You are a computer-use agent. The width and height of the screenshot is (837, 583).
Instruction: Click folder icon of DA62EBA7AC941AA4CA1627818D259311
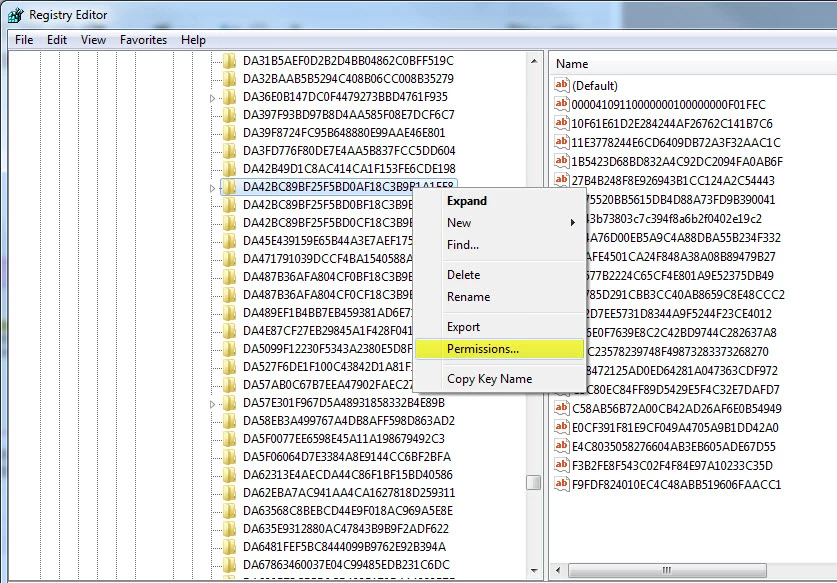point(230,492)
